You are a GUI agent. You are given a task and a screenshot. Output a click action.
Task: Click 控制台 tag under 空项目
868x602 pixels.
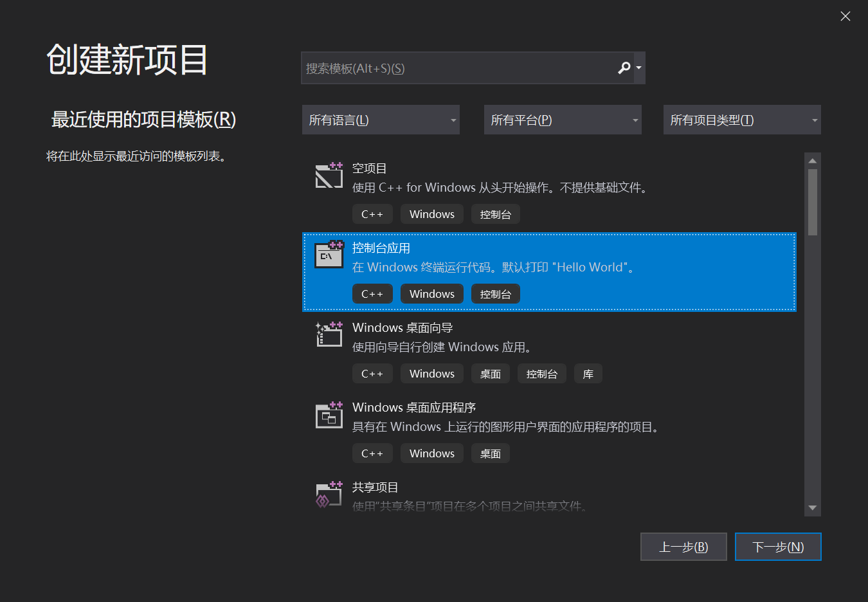[496, 214]
